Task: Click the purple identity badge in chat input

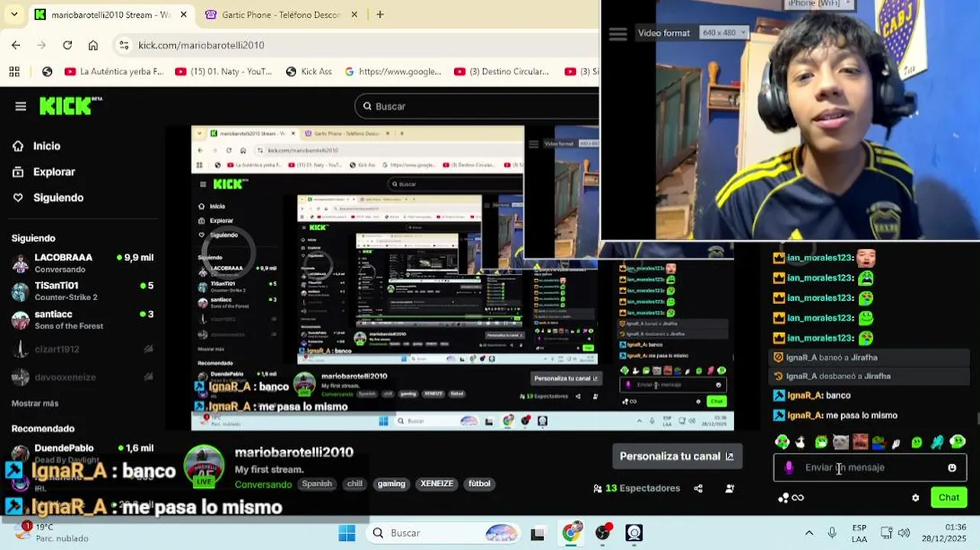Action: [x=788, y=467]
